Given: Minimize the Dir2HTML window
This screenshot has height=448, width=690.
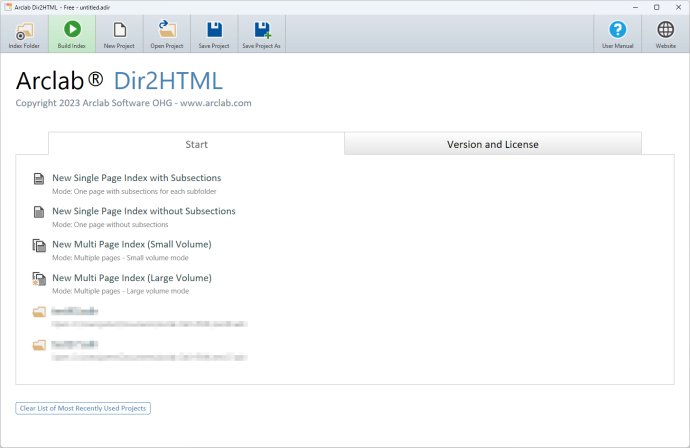Looking at the screenshot, I should click(635, 7).
